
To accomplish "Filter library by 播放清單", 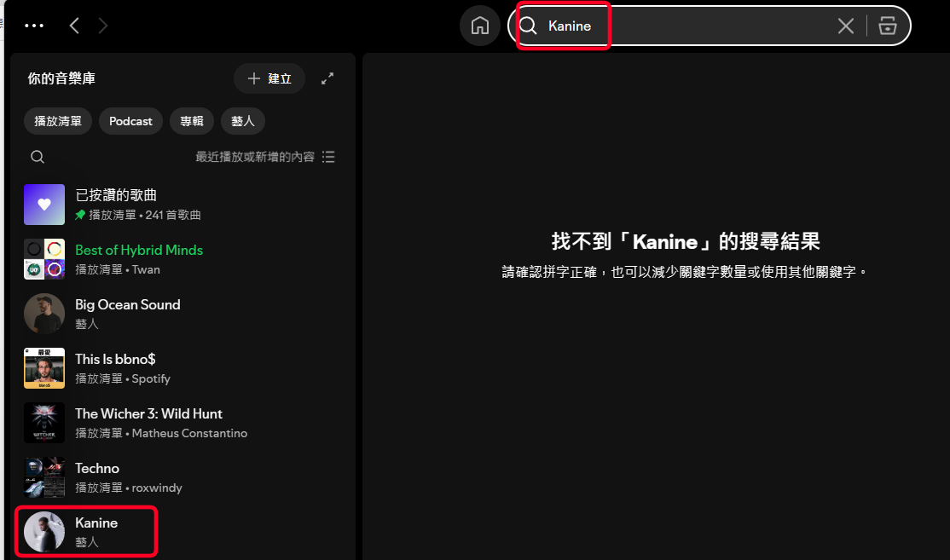I will (x=58, y=121).
